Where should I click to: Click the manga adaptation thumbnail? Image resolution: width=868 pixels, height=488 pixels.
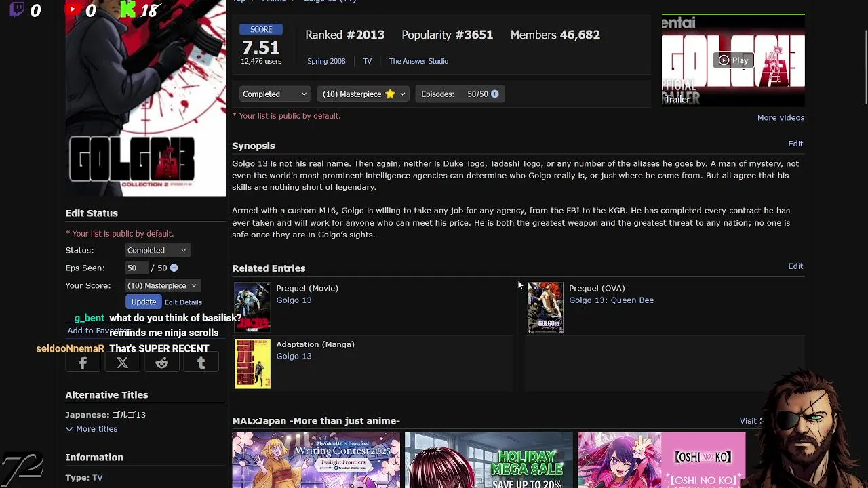pos(252,364)
